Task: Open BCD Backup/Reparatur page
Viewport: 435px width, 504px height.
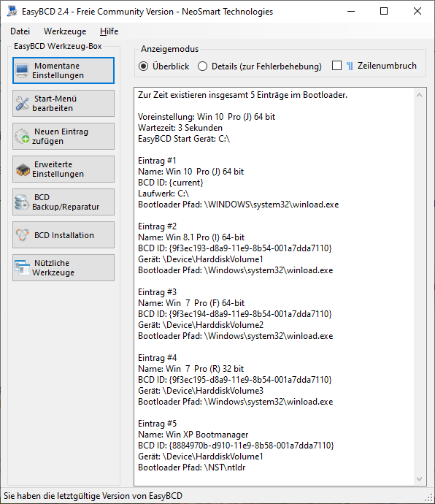Action: click(63, 202)
